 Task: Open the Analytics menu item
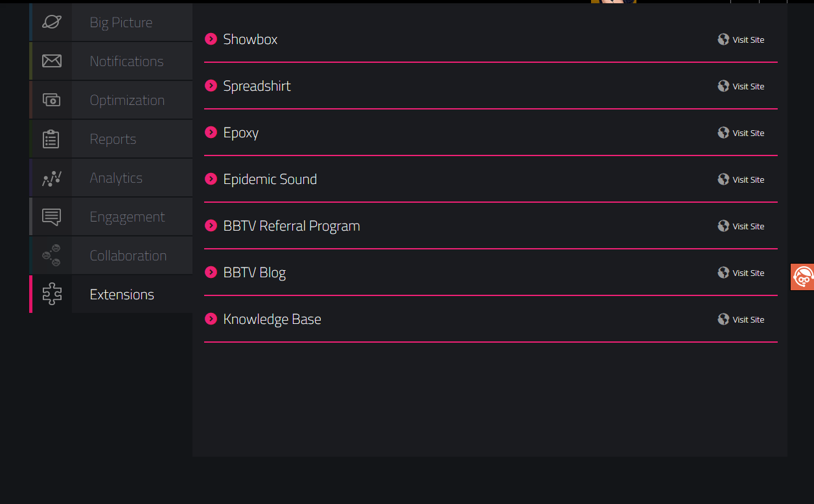click(116, 178)
